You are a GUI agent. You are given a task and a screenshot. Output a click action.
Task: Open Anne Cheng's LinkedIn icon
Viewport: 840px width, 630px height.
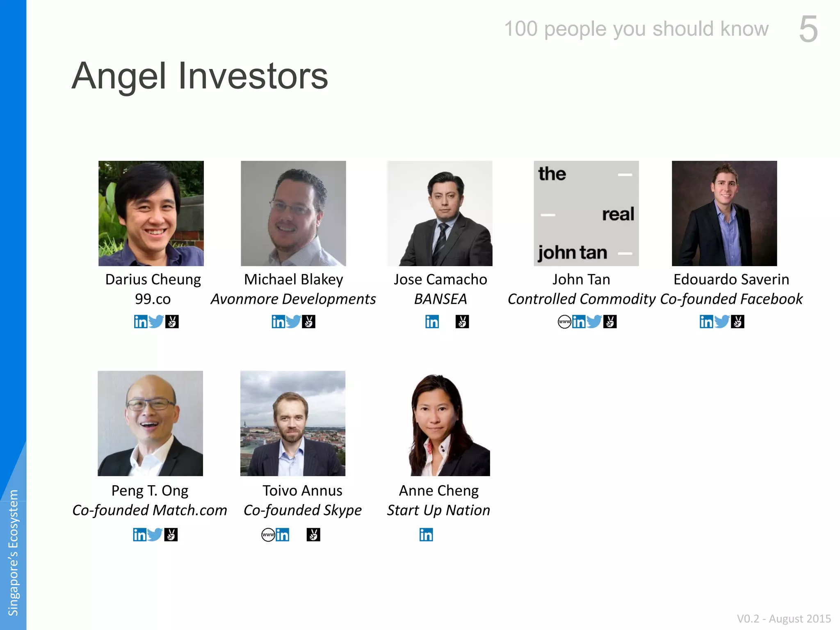click(x=426, y=534)
